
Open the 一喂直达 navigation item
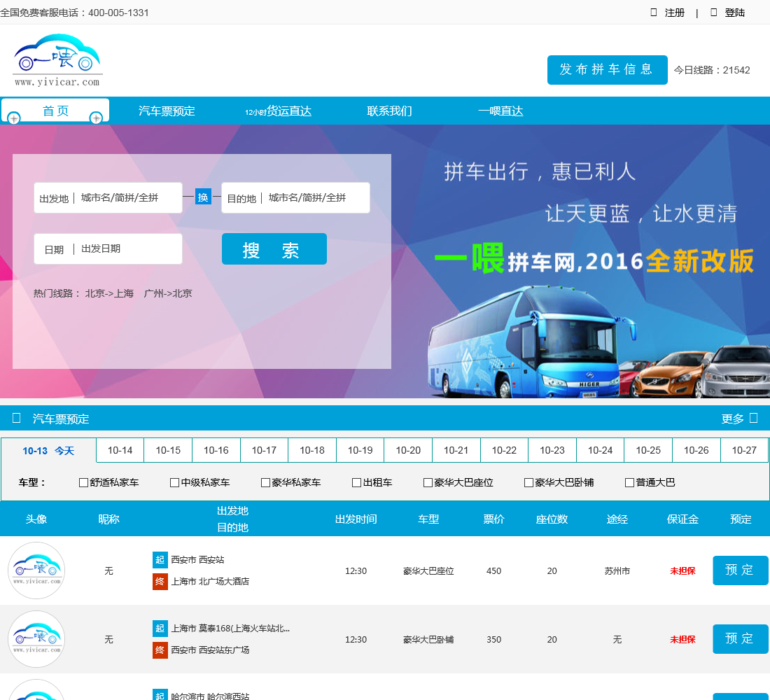[501, 111]
